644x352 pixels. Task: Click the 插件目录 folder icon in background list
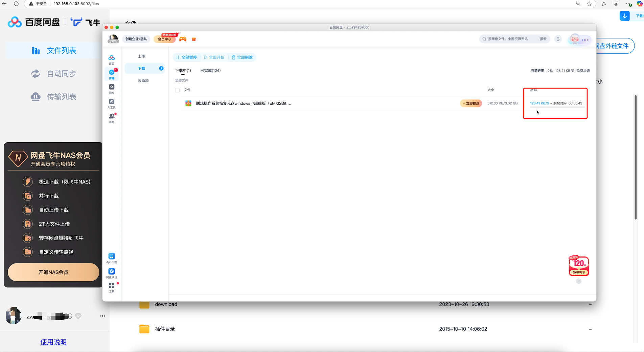click(144, 329)
